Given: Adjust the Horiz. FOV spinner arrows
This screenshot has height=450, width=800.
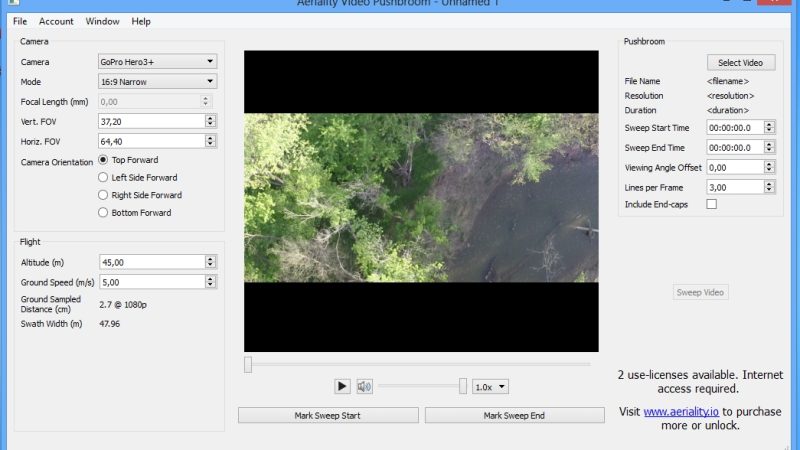Looking at the screenshot, I should [210, 141].
